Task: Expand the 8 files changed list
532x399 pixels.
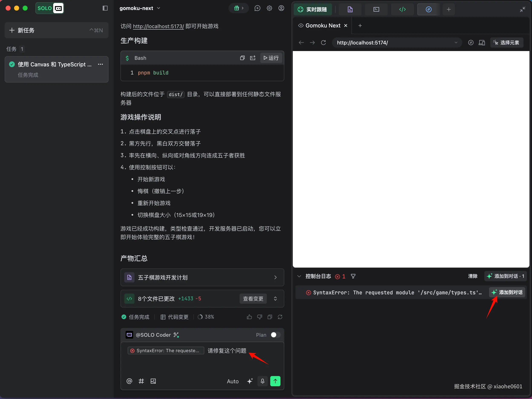Action: click(x=275, y=299)
